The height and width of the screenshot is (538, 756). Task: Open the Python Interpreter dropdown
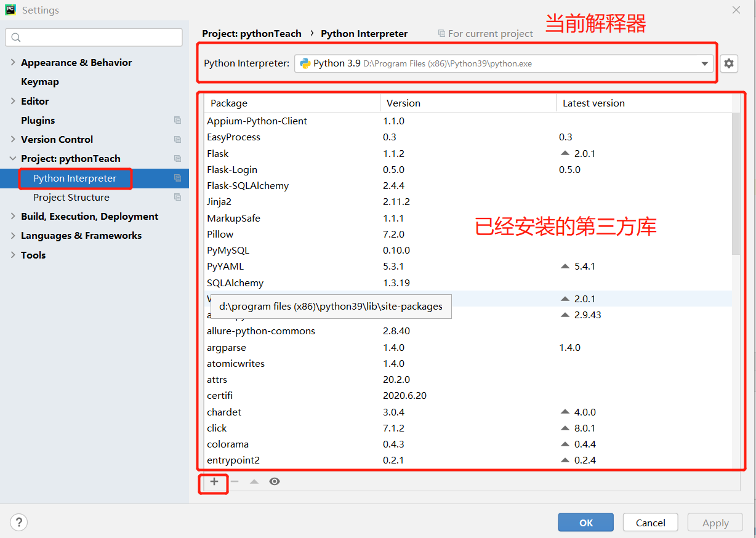[x=504, y=63]
